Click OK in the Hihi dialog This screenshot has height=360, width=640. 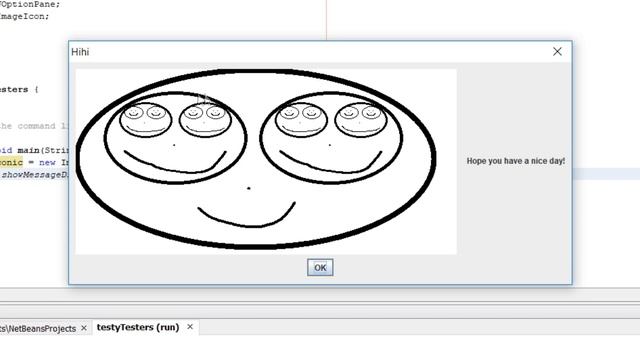(x=320, y=268)
